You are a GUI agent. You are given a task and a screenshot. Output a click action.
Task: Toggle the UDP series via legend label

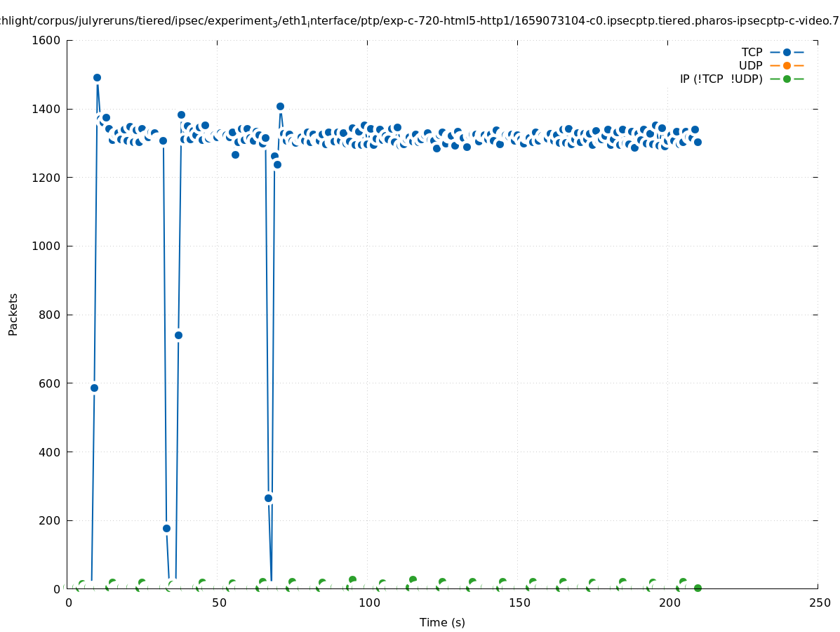pyautogui.click(x=750, y=65)
